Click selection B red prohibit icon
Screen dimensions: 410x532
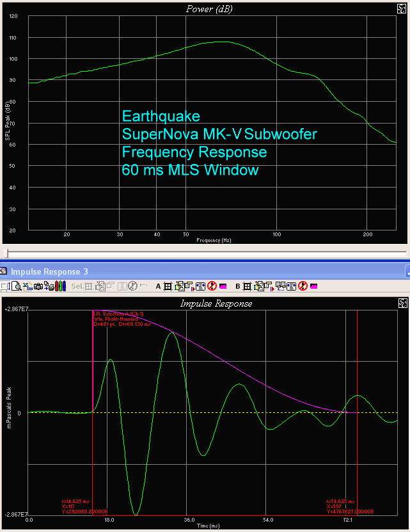click(x=303, y=286)
